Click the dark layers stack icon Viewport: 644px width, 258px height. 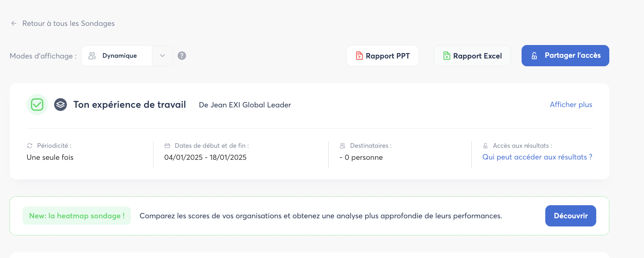61,105
